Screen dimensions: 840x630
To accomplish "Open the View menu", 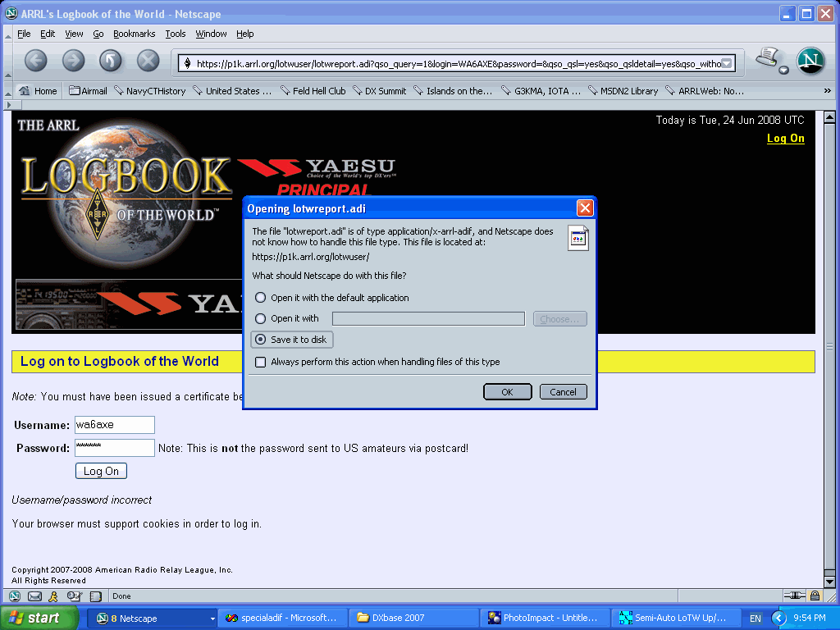I will [x=74, y=34].
